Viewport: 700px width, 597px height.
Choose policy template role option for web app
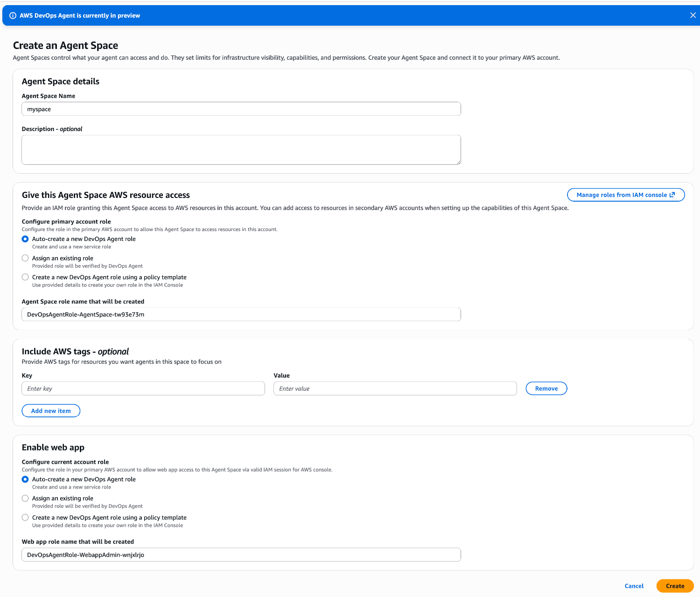(25, 518)
